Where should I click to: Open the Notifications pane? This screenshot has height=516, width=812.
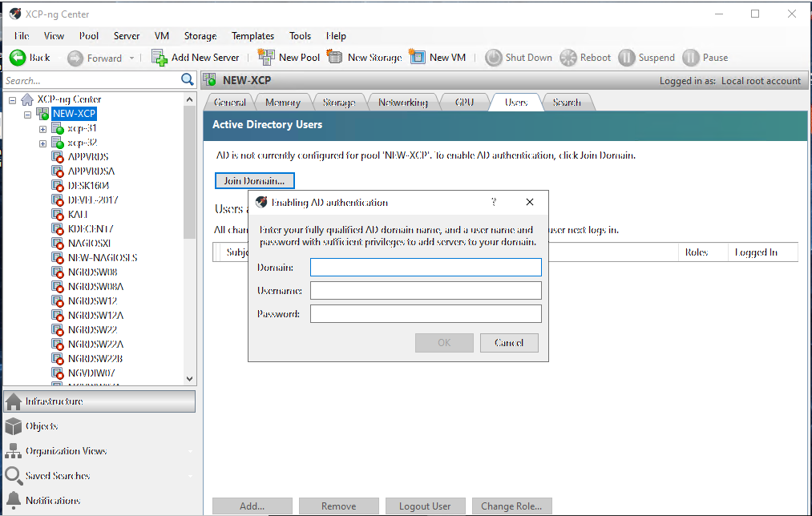53,501
